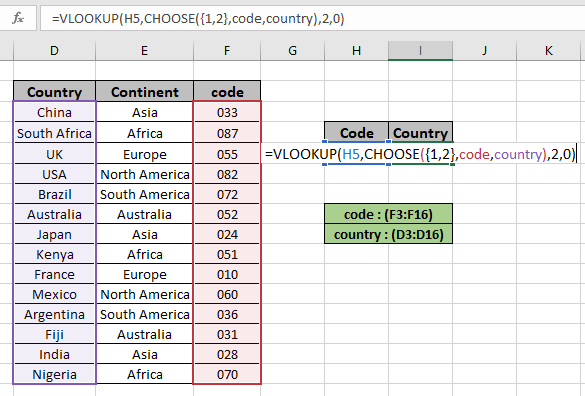This screenshot has width=585, height=396.
Task: Click the green cell labeled code : (F3:F16)
Action: tap(388, 214)
